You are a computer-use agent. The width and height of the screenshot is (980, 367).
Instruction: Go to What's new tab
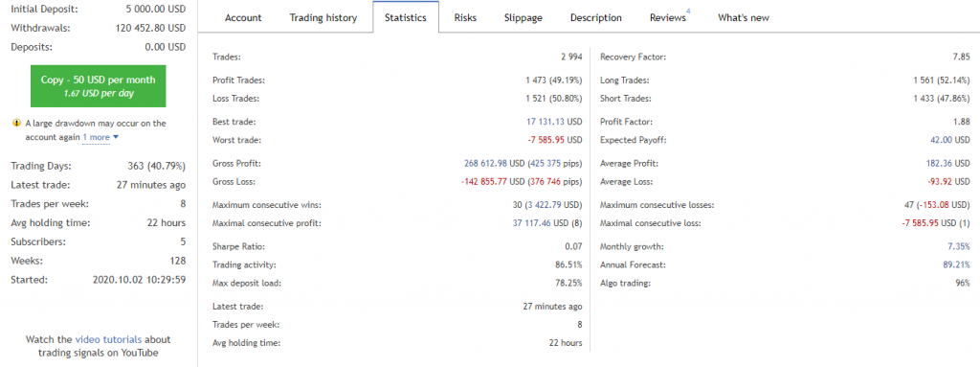click(743, 17)
